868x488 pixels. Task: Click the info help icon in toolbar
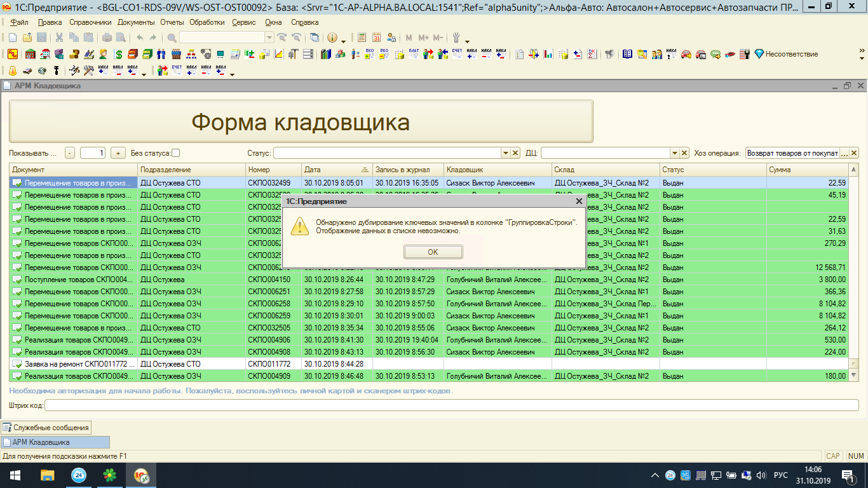[x=332, y=38]
